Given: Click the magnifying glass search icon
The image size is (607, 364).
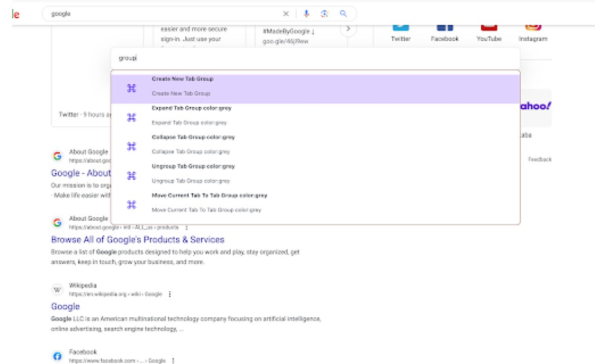Looking at the screenshot, I should [x=343, y=13].
